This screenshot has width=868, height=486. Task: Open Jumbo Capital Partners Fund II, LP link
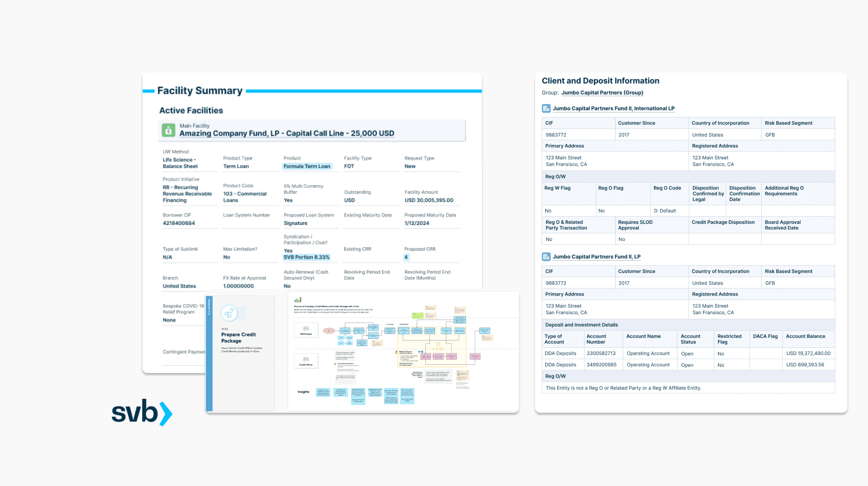(x=596, y=256)
